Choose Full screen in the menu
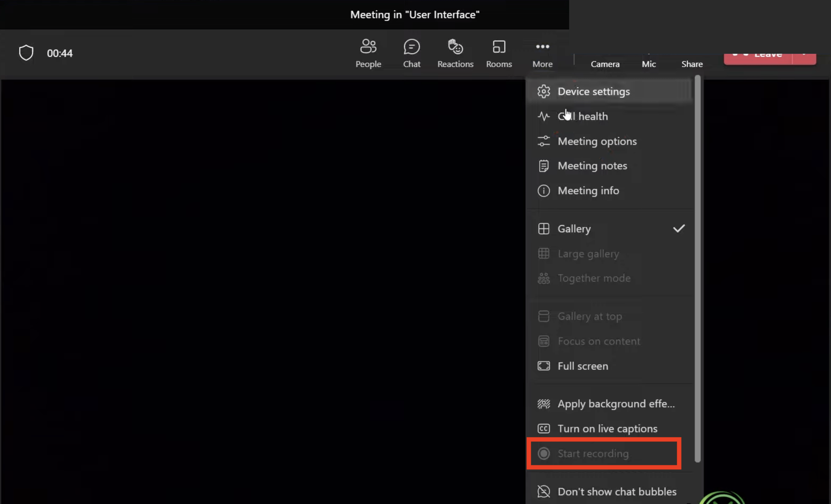 pos(609,366)
